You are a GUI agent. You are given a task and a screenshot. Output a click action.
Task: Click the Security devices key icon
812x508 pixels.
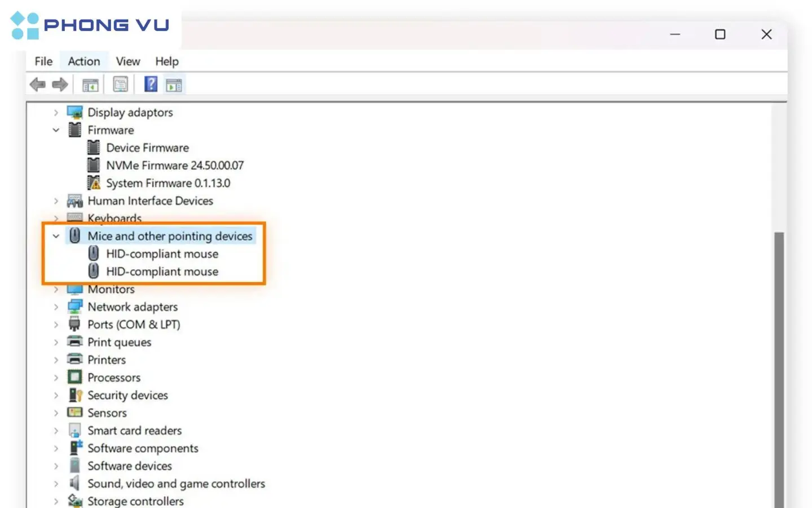pos(75,395)
